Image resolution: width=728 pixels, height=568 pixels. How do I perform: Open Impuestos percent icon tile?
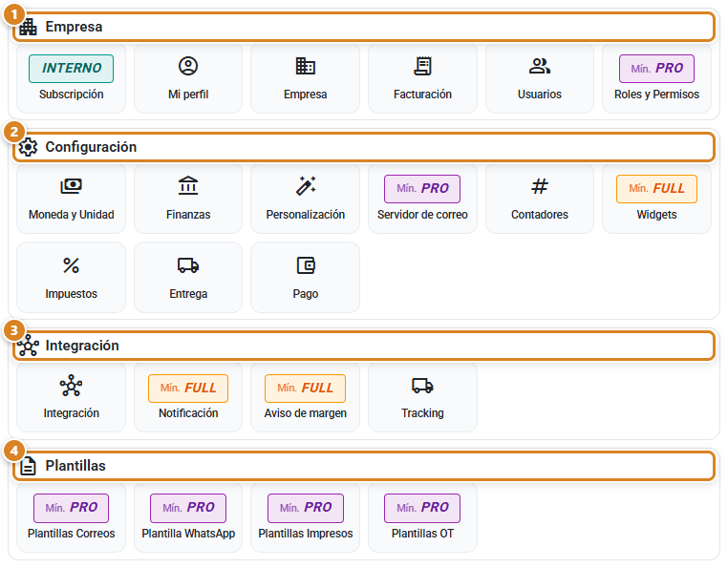71,277
